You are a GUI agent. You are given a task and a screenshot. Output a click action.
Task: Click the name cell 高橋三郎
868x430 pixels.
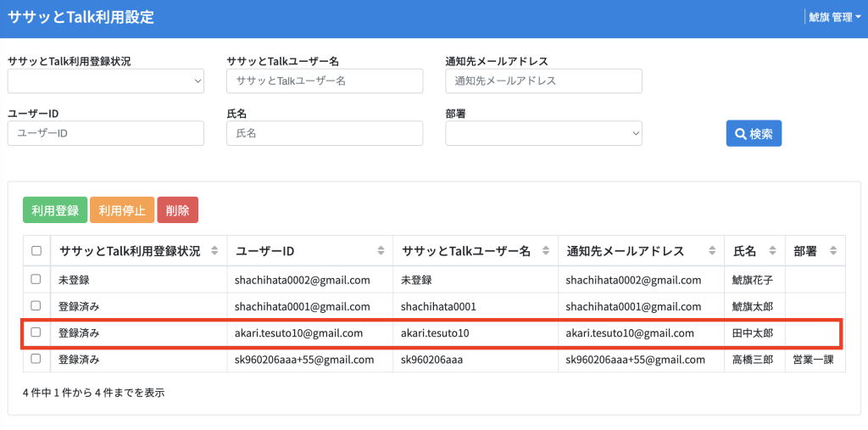click(x=753, y=360)
